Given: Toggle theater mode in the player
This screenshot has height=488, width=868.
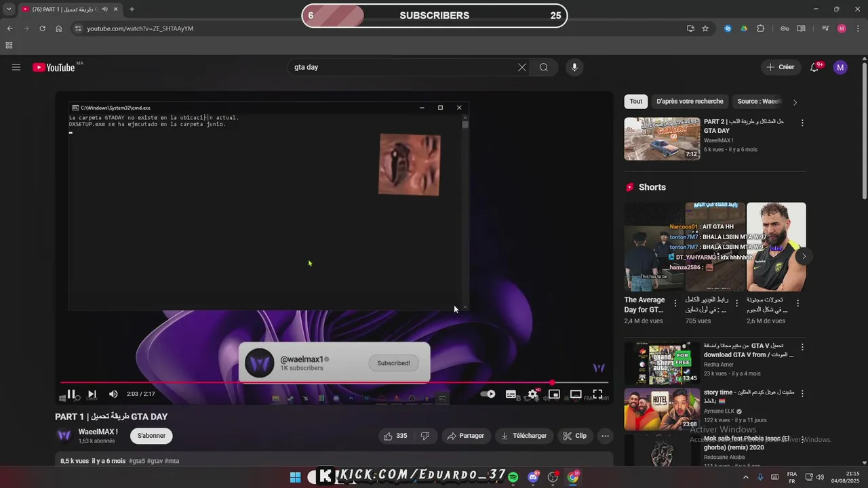Looking at the screenshot, I should point(576,394).
